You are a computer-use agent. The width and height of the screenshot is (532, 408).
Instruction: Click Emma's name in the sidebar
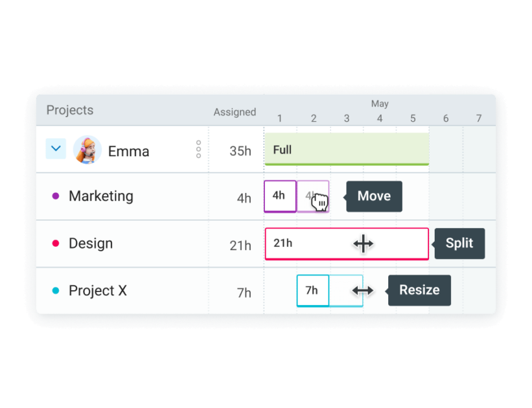click(x=128, y=150)
